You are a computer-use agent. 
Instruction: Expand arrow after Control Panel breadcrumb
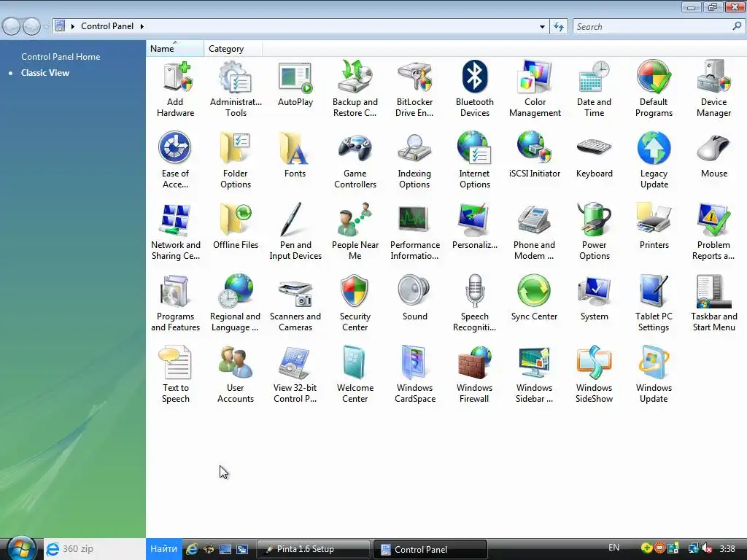tap(142, 27)
